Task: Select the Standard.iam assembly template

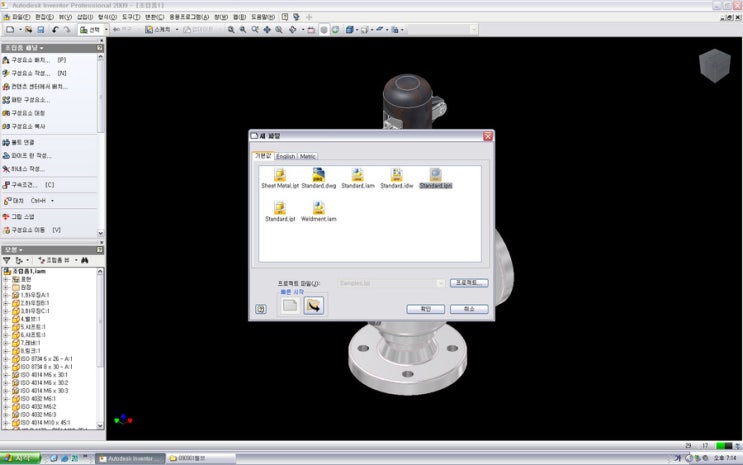Action: (358, 179)
